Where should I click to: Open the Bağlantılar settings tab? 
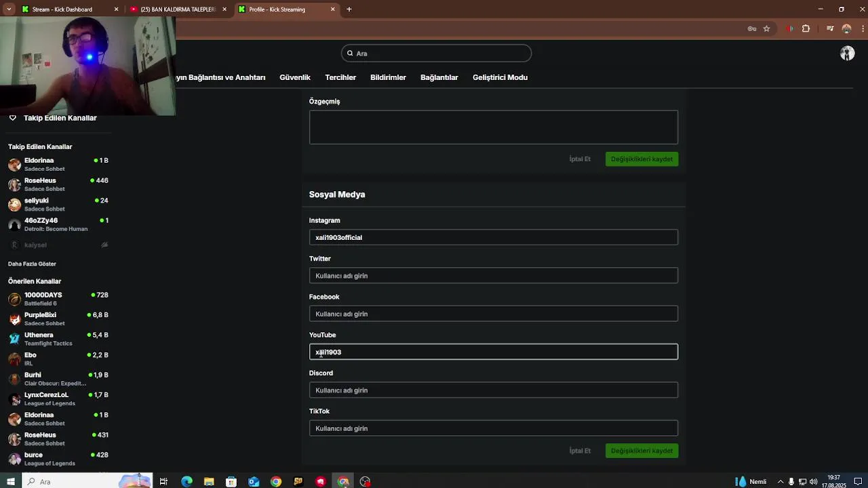pos(439,77)
